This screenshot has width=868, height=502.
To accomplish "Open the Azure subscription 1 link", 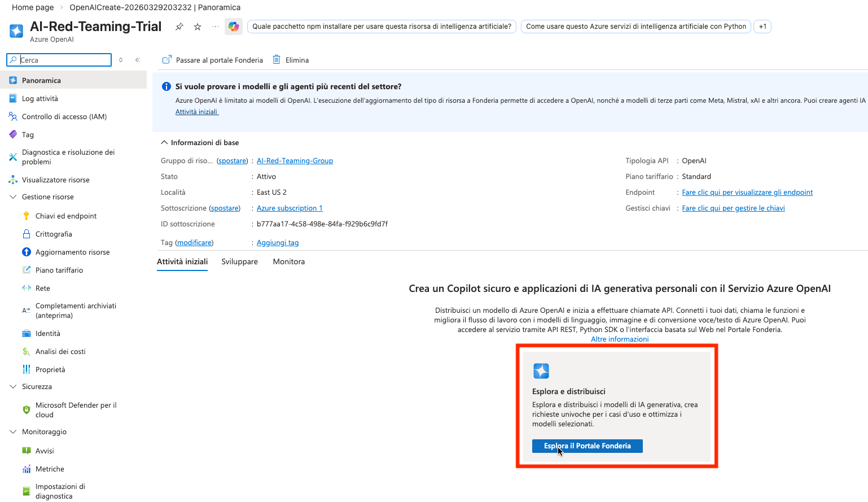I will [290, 208].
